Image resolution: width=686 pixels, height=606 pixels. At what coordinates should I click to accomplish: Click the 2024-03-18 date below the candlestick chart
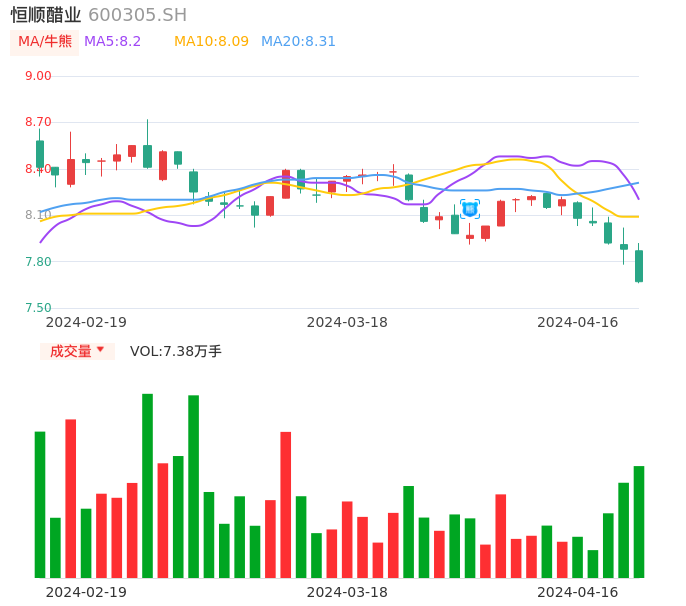[x=346, y=322]
